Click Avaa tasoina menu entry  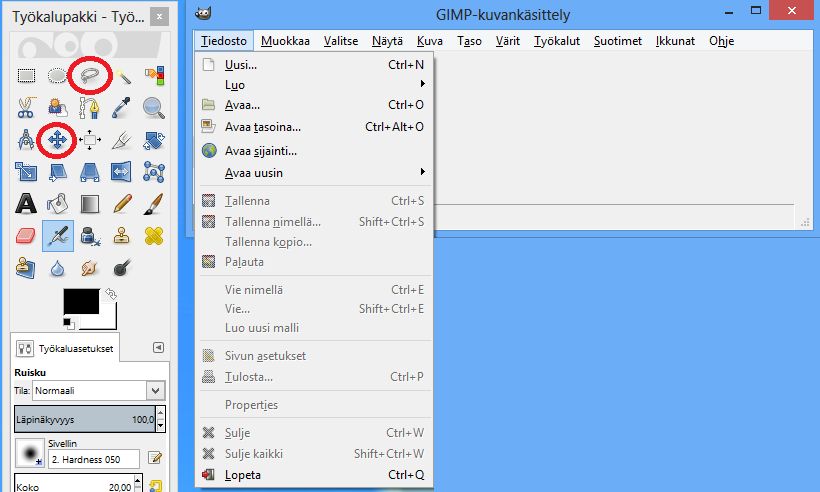262,127
